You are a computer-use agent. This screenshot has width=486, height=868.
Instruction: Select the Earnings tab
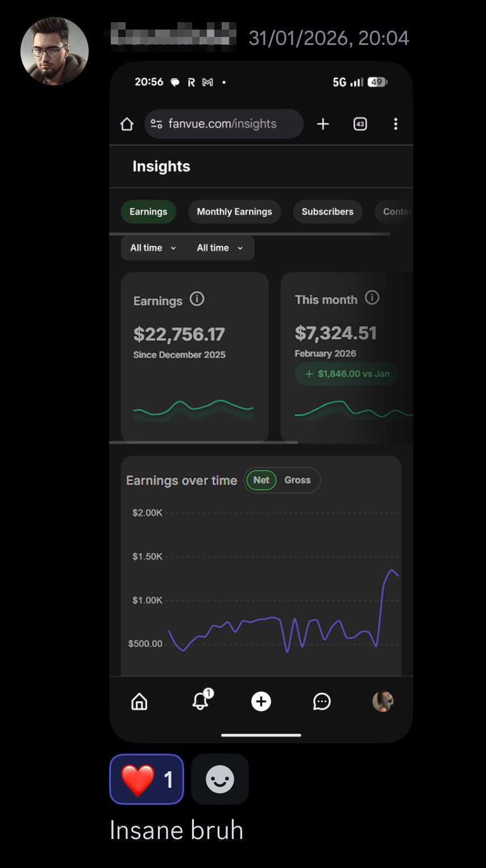coord(148,212)
